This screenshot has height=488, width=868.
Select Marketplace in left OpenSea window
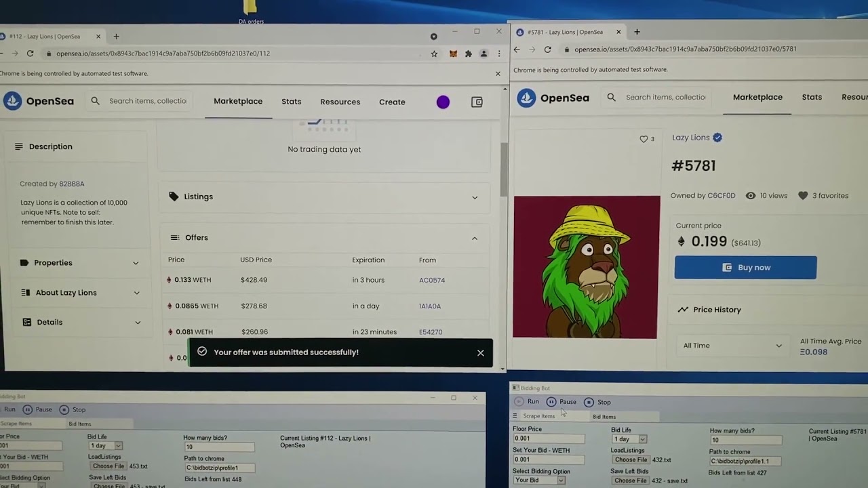[x=238, y=101]
